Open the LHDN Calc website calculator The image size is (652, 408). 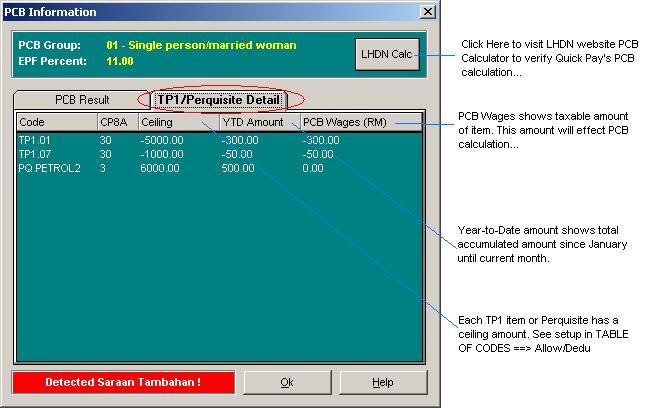387,54
